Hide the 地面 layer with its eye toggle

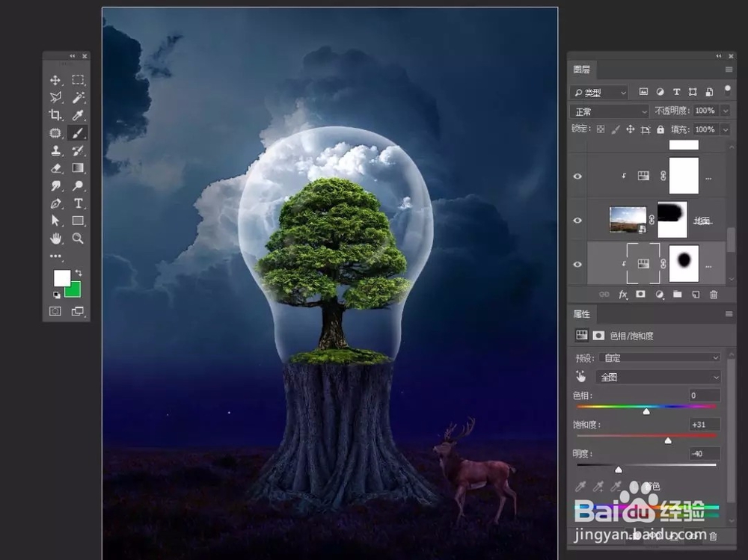click(x=577, y=220)
